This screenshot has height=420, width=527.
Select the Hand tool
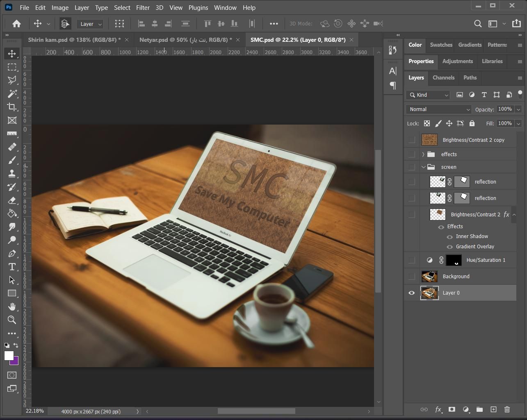pyautogui.click(x=12, y=306)
